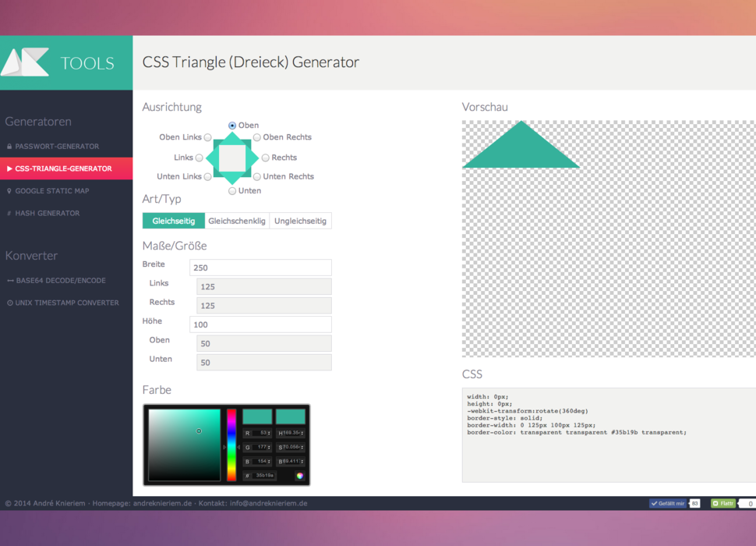The image size is (756, 546).
Task: Choose the Links direction radio button
Action: point(200,158)
